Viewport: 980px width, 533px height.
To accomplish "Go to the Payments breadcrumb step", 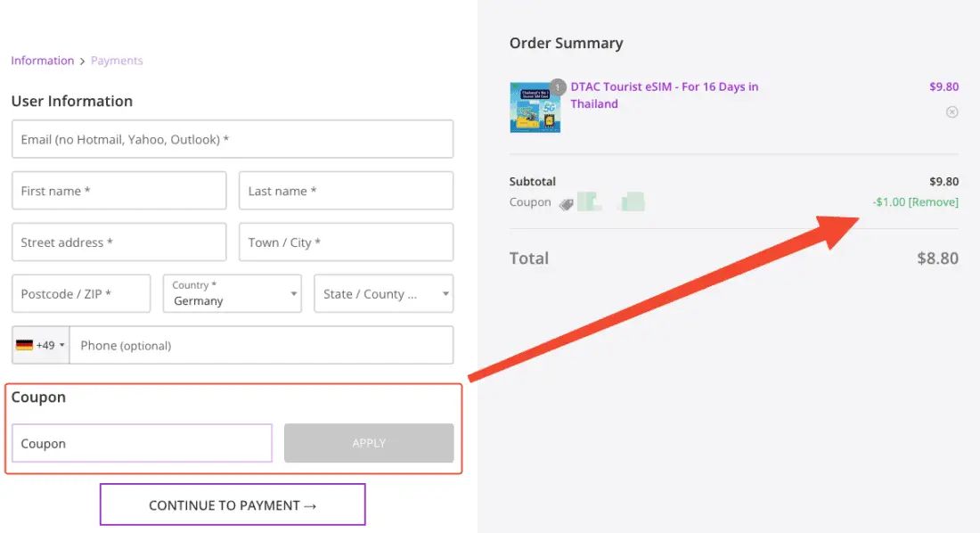I will click(x=117, y=61).
